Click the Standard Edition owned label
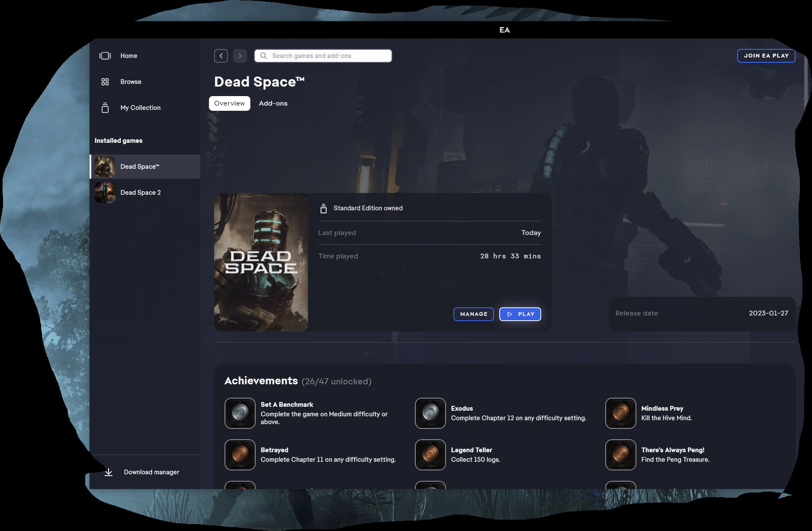812x531 pixels. click(368, 208)
